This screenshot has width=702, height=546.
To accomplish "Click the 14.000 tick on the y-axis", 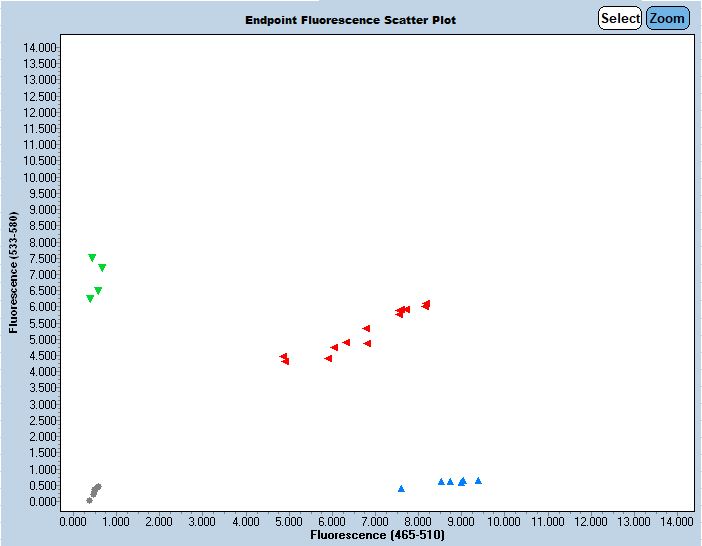I will pos(40,47).
